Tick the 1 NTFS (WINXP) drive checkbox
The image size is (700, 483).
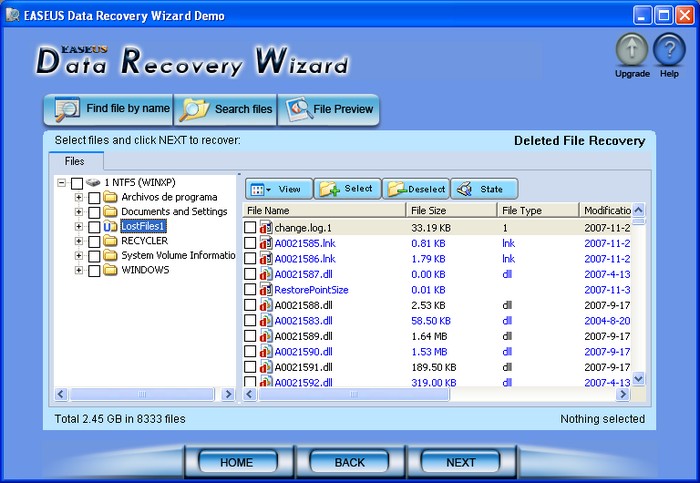[x=77, y=183]
